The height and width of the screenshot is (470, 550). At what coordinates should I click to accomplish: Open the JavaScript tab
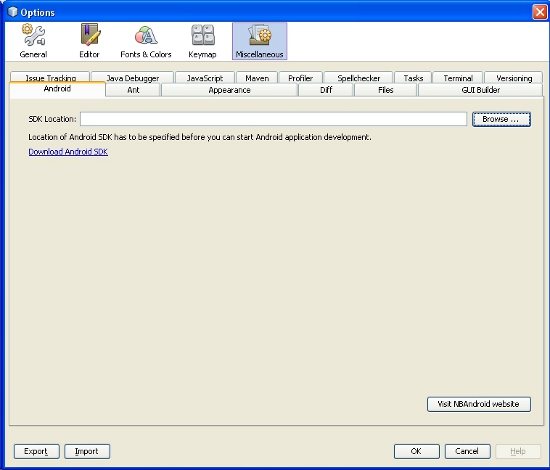[x=205, y=77]
